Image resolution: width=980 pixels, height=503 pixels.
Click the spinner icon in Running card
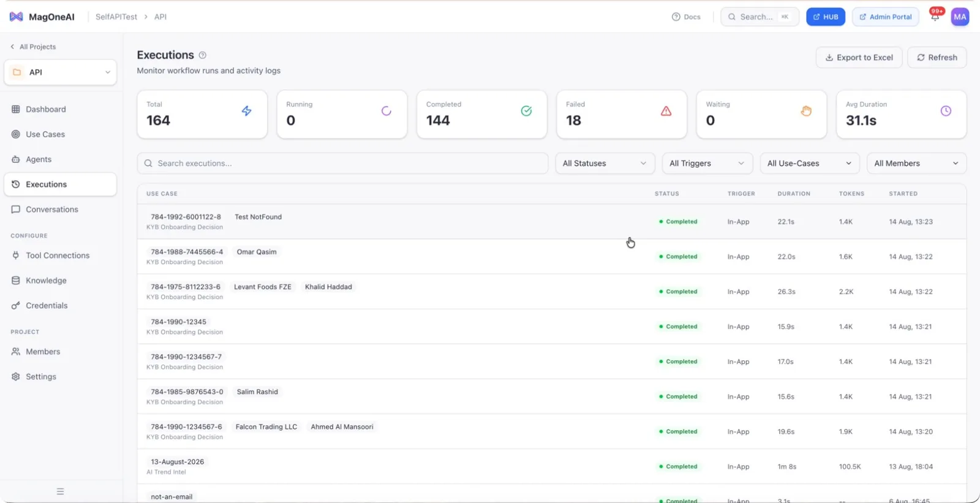pos(386,111)
